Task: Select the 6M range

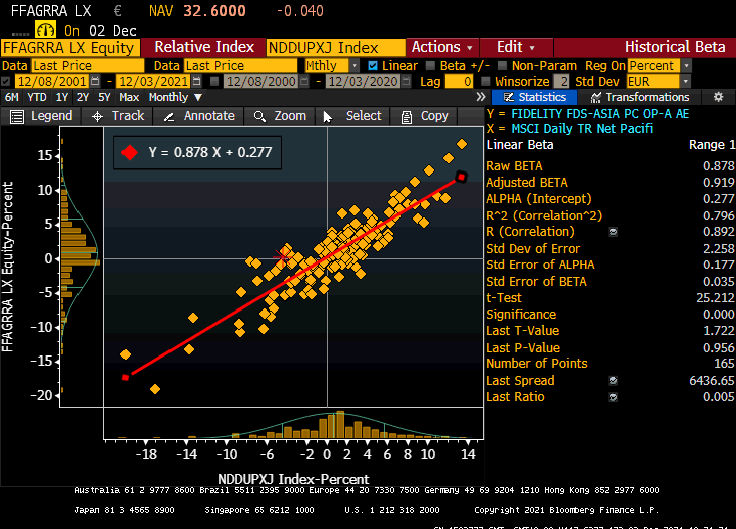Action: point(12,97)
